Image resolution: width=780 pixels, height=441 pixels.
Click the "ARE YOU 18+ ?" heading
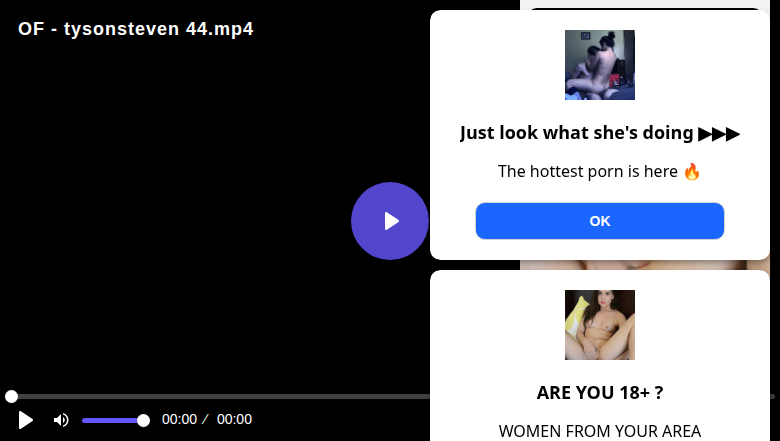click(x=600, y=393)
